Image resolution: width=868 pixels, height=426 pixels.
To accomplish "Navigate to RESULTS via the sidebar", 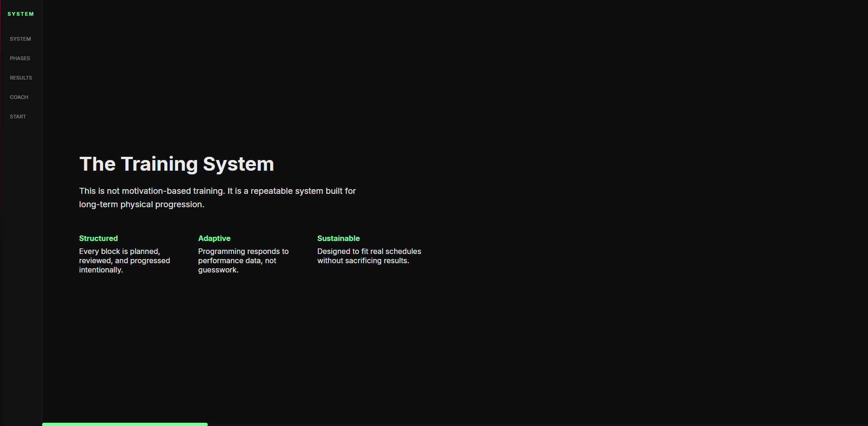I will click(21, 77).
